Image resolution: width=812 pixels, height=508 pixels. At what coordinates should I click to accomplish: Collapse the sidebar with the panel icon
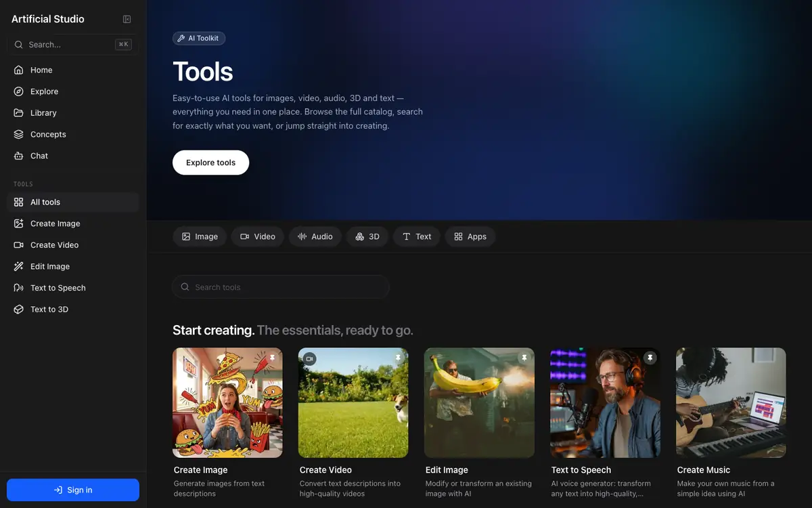(x=127, y=20)
